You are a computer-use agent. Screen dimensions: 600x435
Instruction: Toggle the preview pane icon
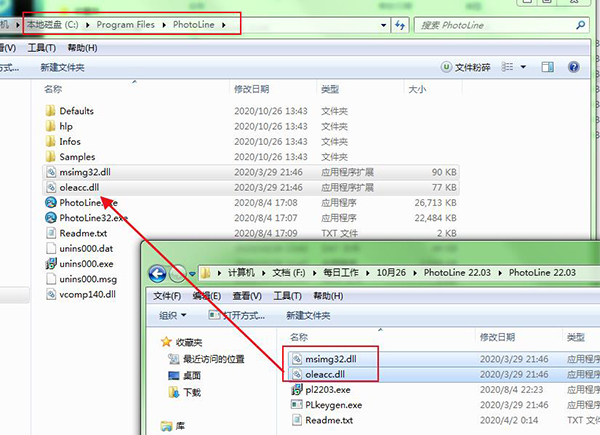click(x=548, y=67)
